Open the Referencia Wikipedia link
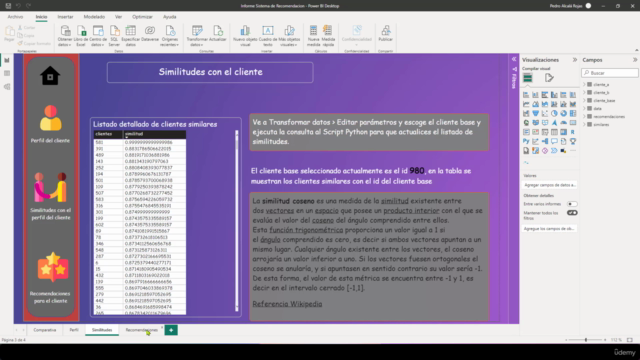This screenshot has height=360, width=640. 287,304
